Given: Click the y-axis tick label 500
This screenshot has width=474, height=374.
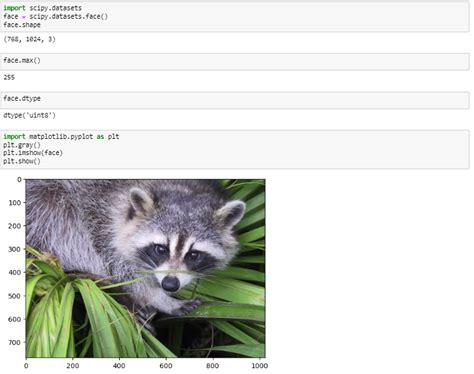Looking at the screenshot, I should (x=15, y=296).
